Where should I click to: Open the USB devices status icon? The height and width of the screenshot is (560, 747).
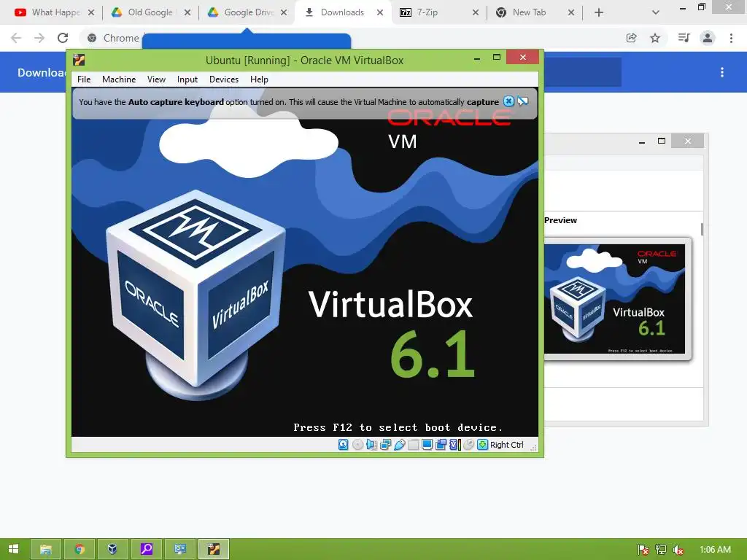(x=399, y=445)
